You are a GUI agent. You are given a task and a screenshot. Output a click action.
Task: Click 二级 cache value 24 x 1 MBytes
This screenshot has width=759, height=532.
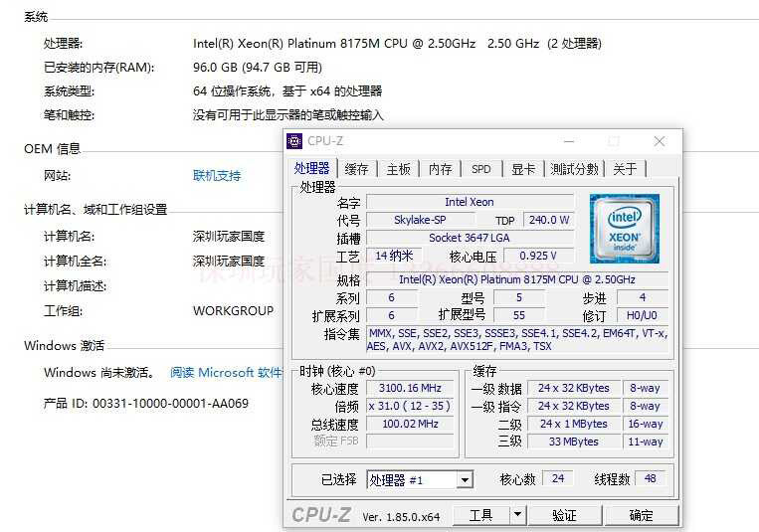pos(574,424)
